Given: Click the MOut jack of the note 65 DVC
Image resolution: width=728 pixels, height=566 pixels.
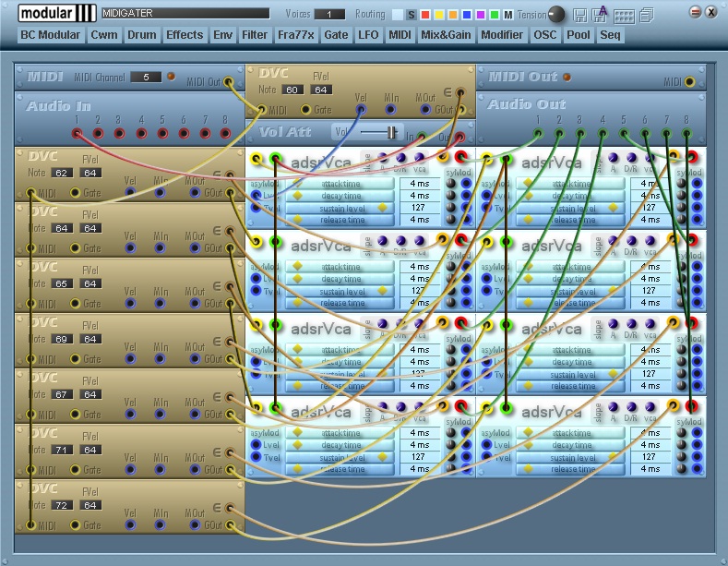Looking at the screenshot, I should [195, 304].
